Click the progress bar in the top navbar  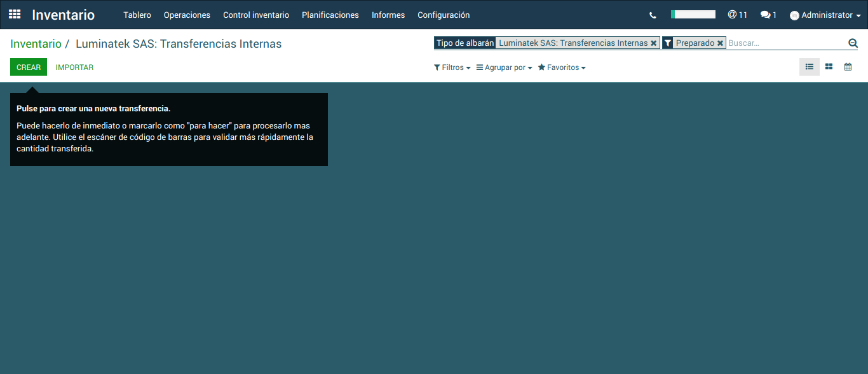click(693, 15)
